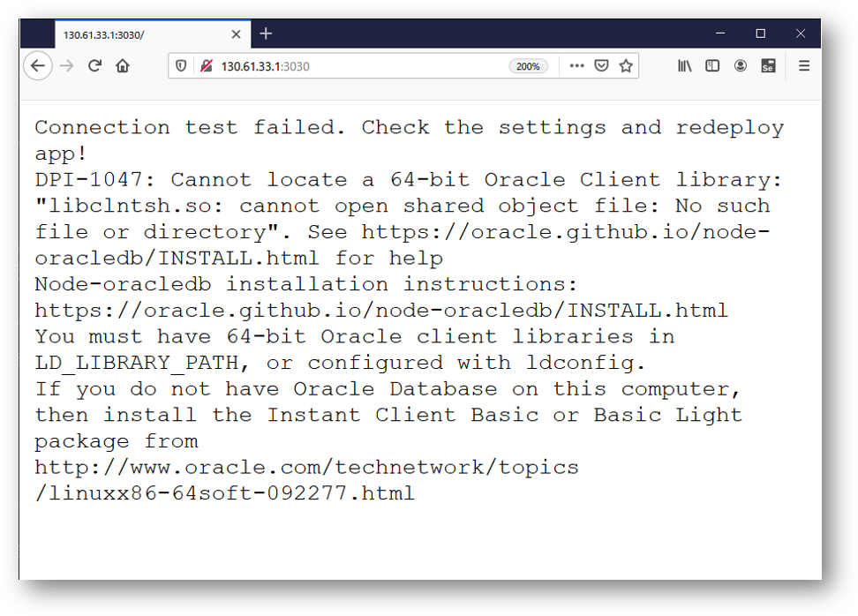Go to the Firefox home page
The image size is (858, 616).
pos(123,66)
